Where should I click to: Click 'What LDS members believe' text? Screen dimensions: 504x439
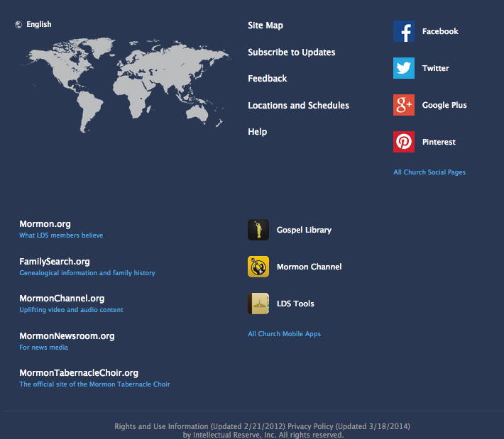[x=61, y=235]
